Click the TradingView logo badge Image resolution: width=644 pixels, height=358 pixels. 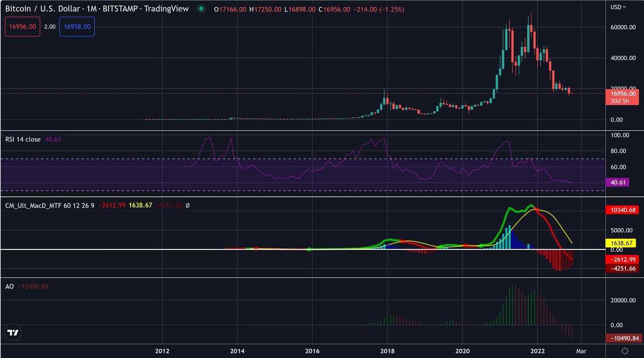click(13, 333)
